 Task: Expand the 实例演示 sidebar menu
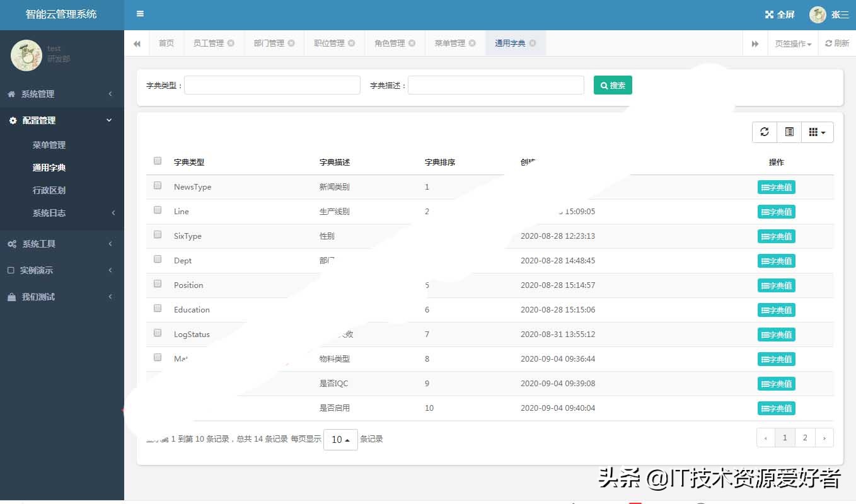(x=62, y=270)
